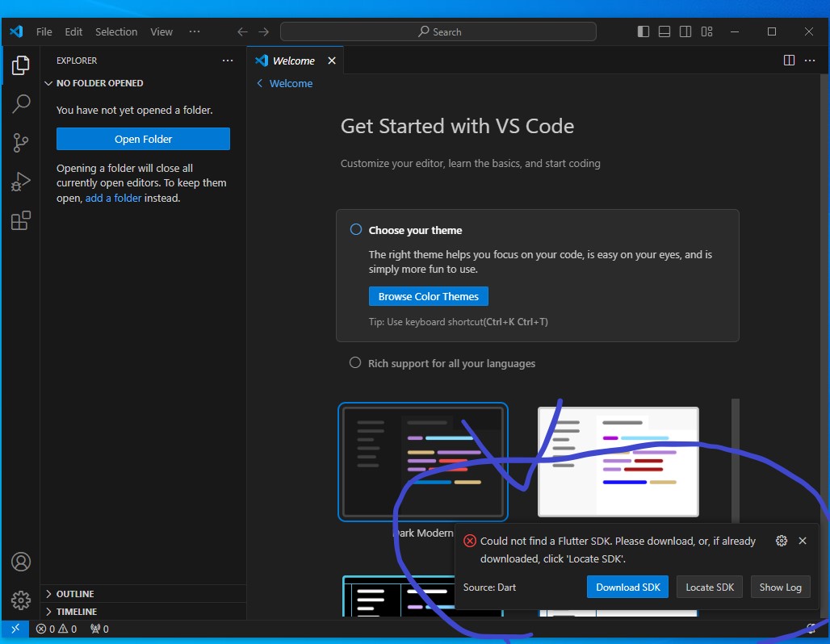Select the Dark Modern theme thumbnail
Viewport: 830px width, 644px height.
(x=423, y=462)
